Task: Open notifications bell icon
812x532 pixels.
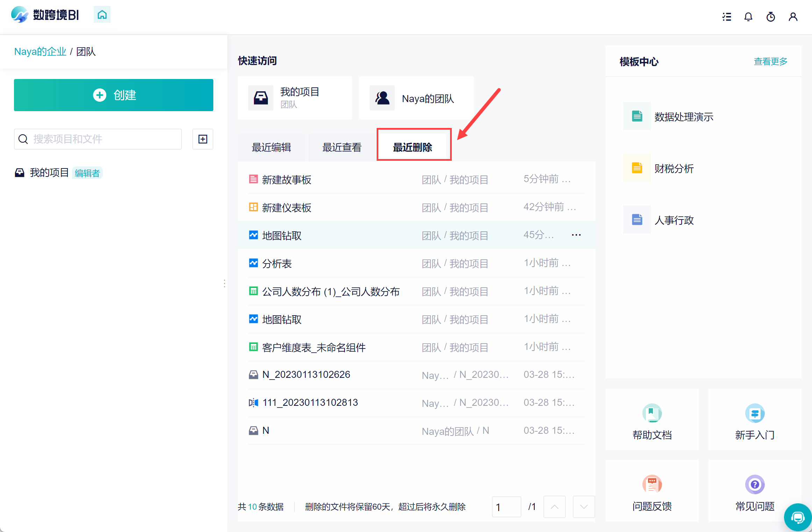Action: [x=748, y=17]
